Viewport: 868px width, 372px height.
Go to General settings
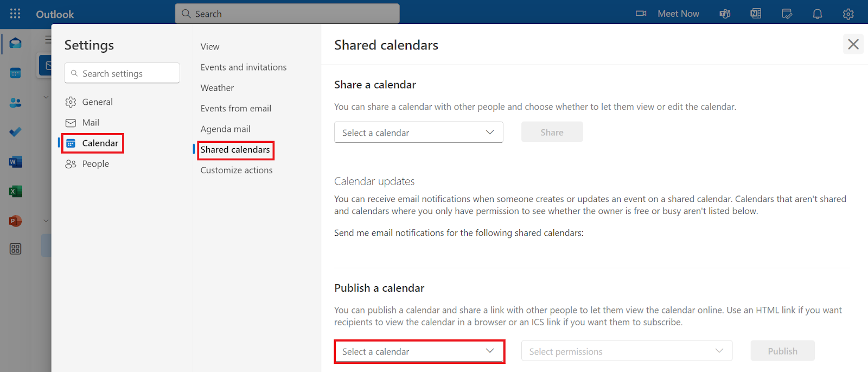(97, 102)
